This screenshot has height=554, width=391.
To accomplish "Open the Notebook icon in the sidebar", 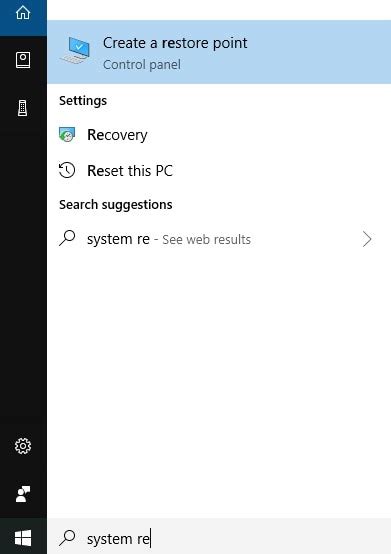I will 23,60.
